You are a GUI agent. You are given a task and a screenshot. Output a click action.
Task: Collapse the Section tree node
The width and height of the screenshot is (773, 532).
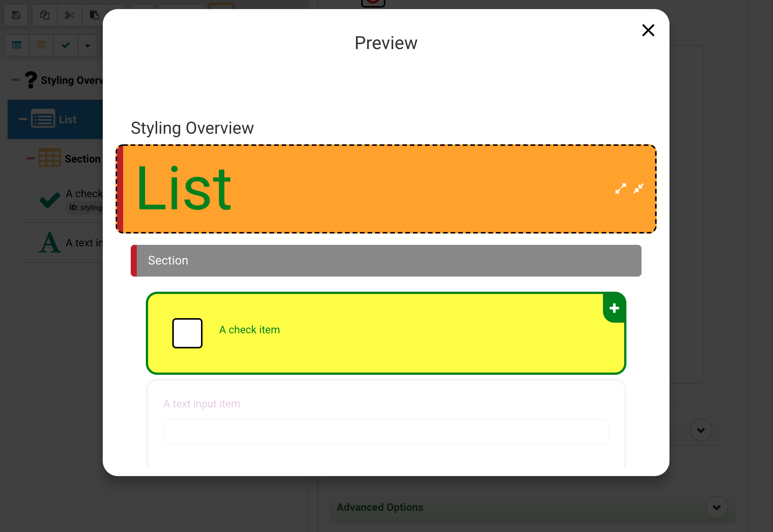coord(31,158)
